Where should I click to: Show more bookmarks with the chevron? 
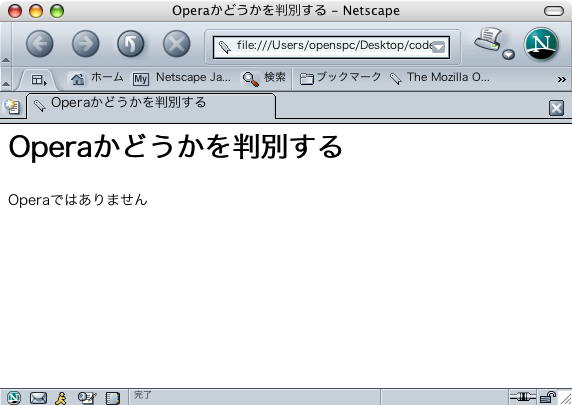[x=561, y=79]
